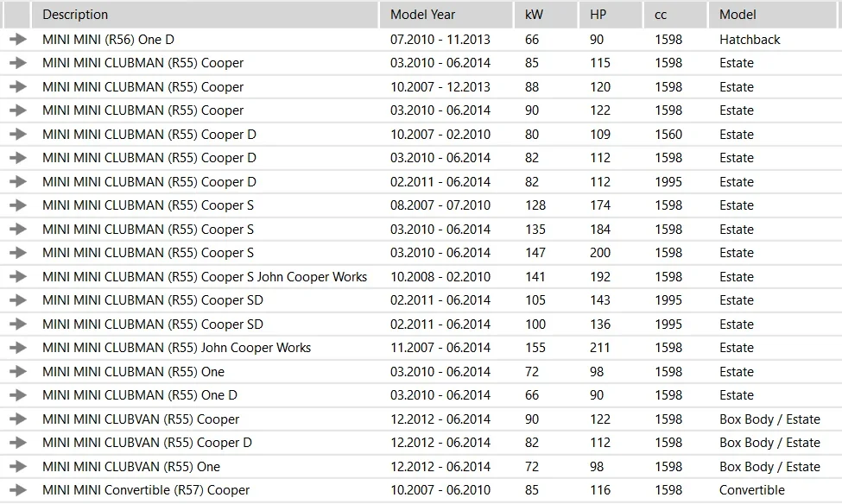
Task: Click the '1560' cc value
Action: tap(668, 134)
